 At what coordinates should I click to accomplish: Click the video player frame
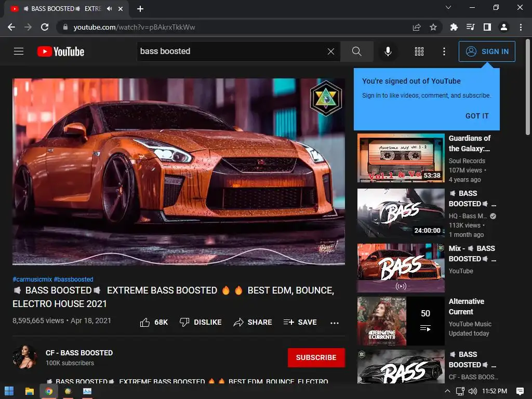(179, 171)
